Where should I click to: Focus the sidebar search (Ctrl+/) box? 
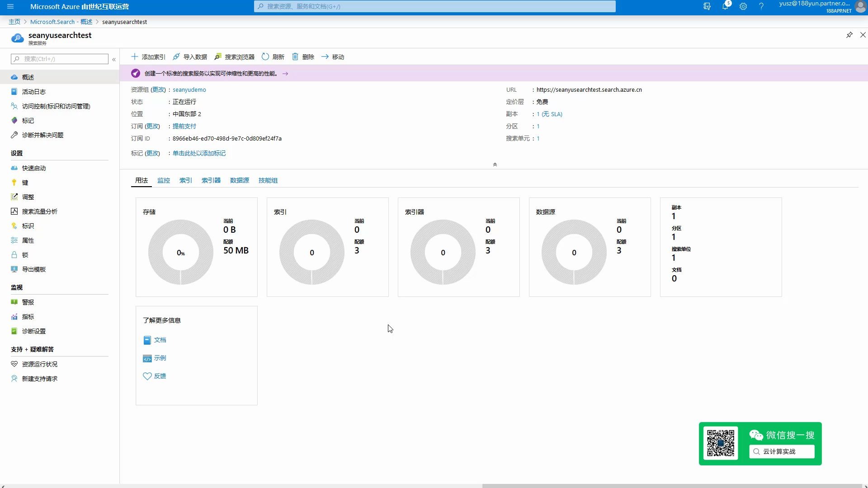coord(60,59)
